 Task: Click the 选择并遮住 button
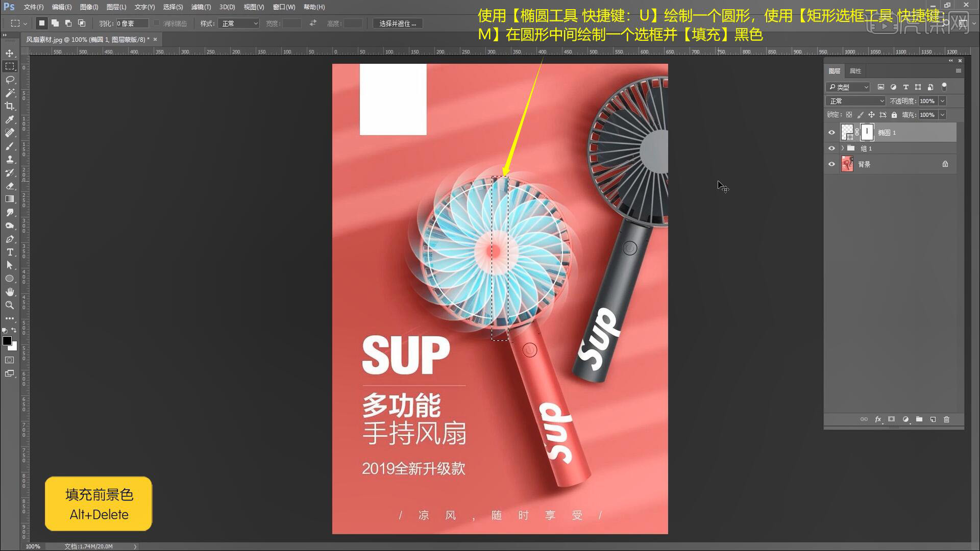click(x=398, y=23)
